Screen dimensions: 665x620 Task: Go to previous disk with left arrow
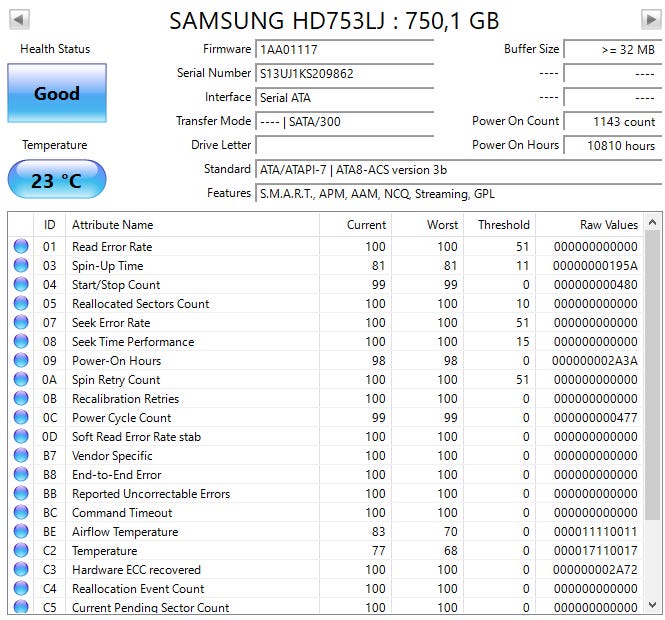coord(19,20)
